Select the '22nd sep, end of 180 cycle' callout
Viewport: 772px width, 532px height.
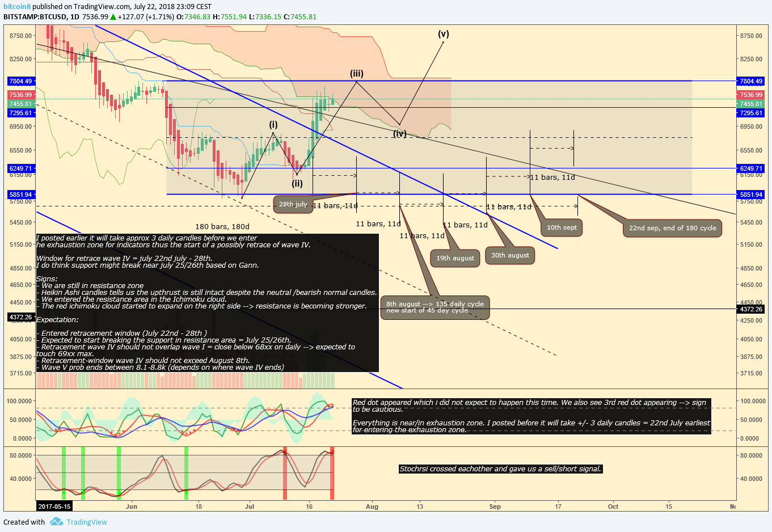pyautogui.click(x=672, y=228)
